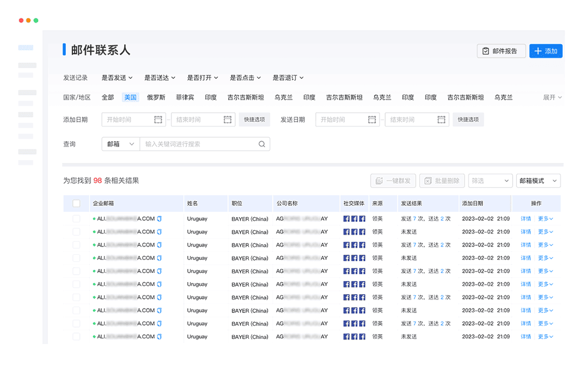Open calendar icon in 发送日期 end time field

442,119
